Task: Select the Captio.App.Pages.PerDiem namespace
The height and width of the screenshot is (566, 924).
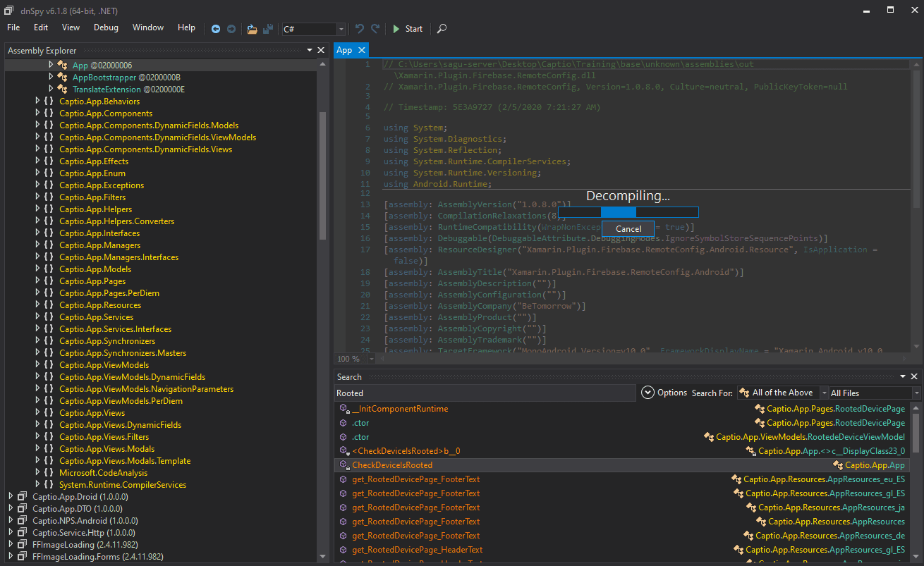Action: pyautogui.click(x=109, y=293)
